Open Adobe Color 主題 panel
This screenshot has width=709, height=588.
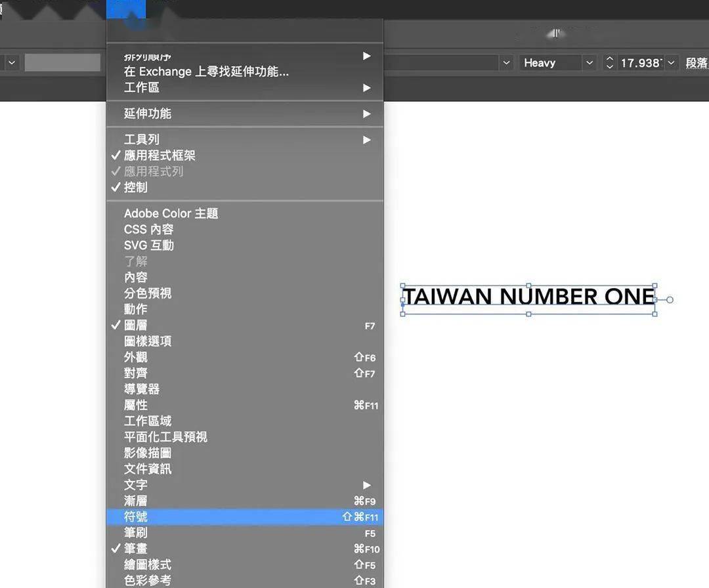click(x=171, y=213)
